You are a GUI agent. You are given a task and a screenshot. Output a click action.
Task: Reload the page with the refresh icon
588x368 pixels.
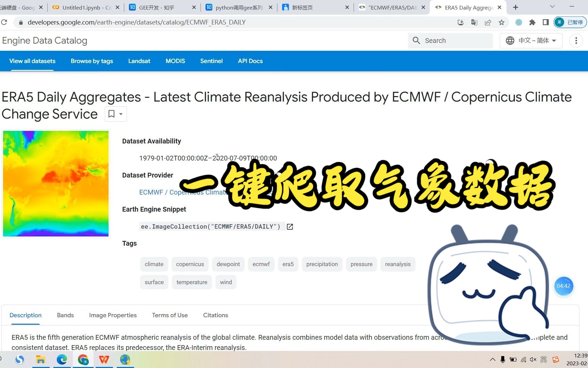coord(4,22)
